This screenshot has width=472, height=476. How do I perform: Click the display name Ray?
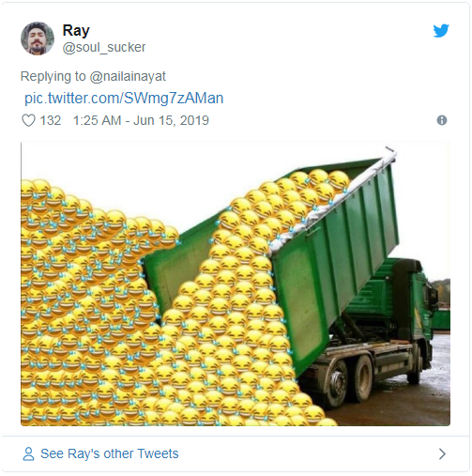(76, 31)
